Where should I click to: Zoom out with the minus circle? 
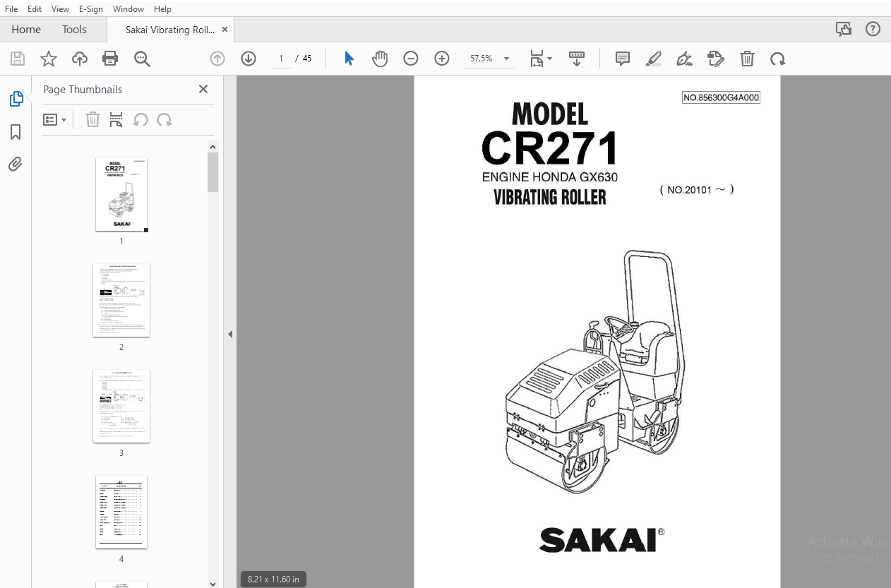tap(411, 59)
